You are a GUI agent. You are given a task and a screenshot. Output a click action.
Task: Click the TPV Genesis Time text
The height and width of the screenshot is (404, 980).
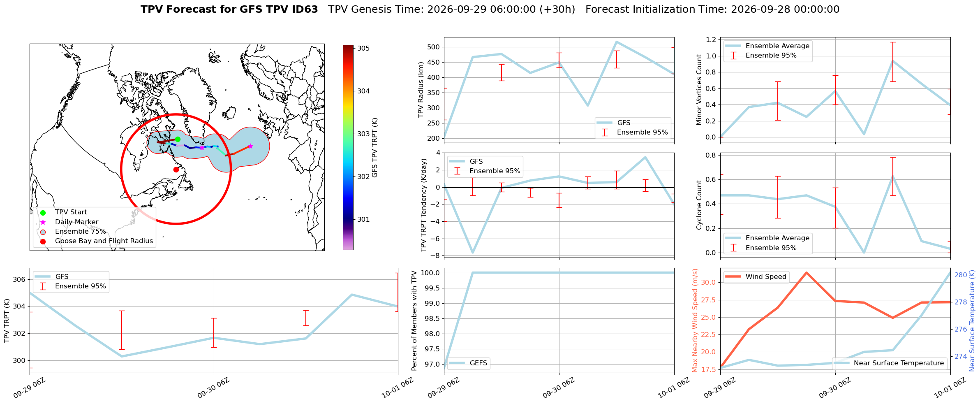coord(452,9)
